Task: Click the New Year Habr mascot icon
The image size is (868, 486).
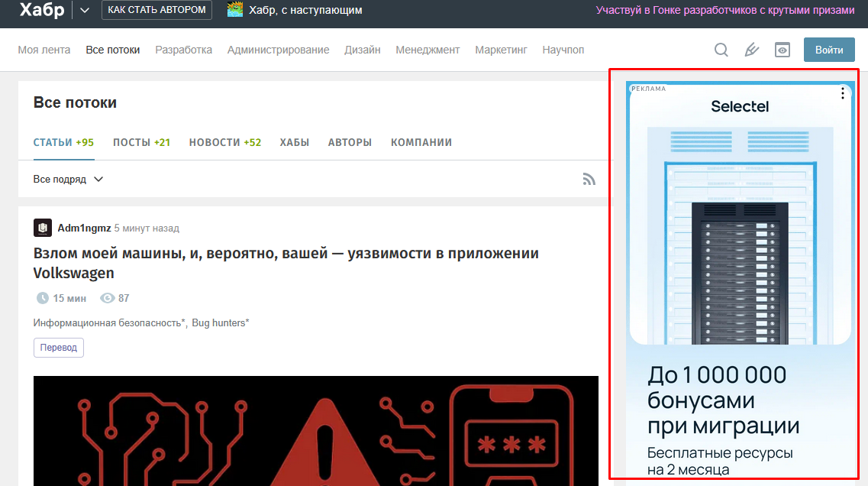Action: pos(234,9)
